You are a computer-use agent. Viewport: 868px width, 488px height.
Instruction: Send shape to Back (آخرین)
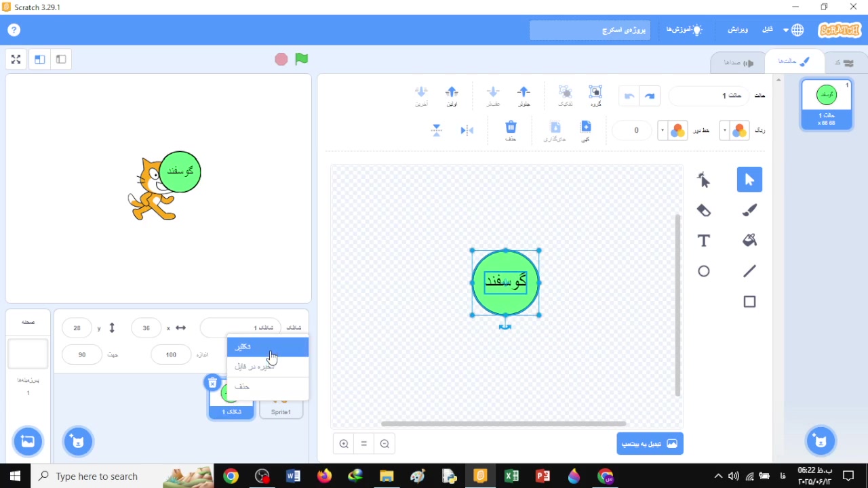coord(421,96)
